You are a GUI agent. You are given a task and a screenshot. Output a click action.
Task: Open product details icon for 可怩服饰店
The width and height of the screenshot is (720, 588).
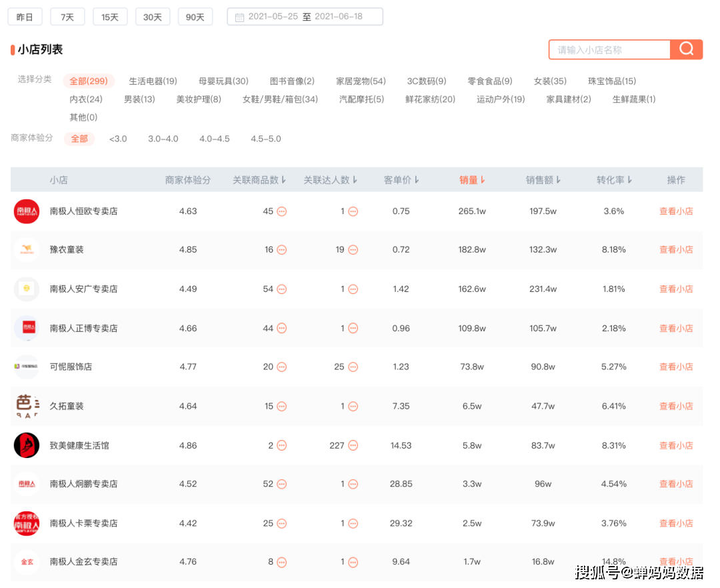coord(282,367)
